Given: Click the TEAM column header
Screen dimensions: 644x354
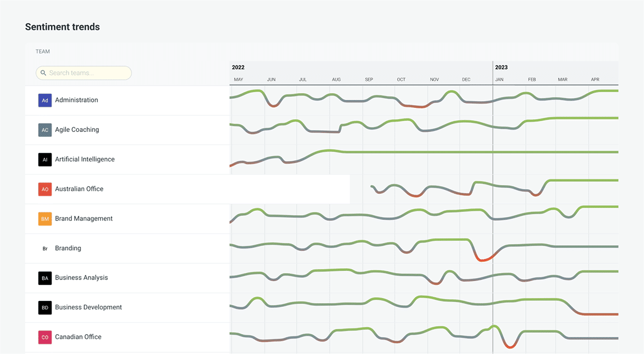Looking at the screenshot, I should (43, 51).
